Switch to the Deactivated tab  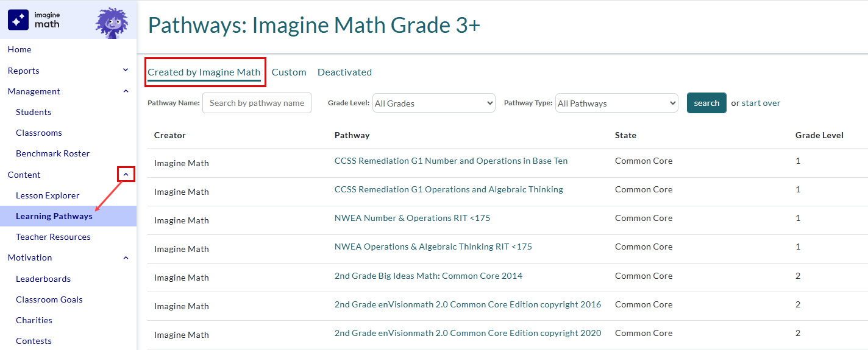(344, 72)
